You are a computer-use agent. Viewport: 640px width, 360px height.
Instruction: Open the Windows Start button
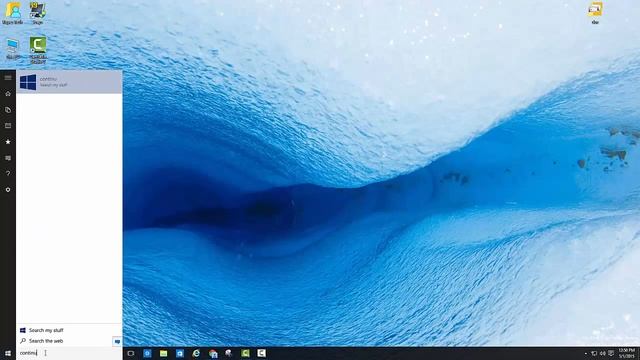8,353
